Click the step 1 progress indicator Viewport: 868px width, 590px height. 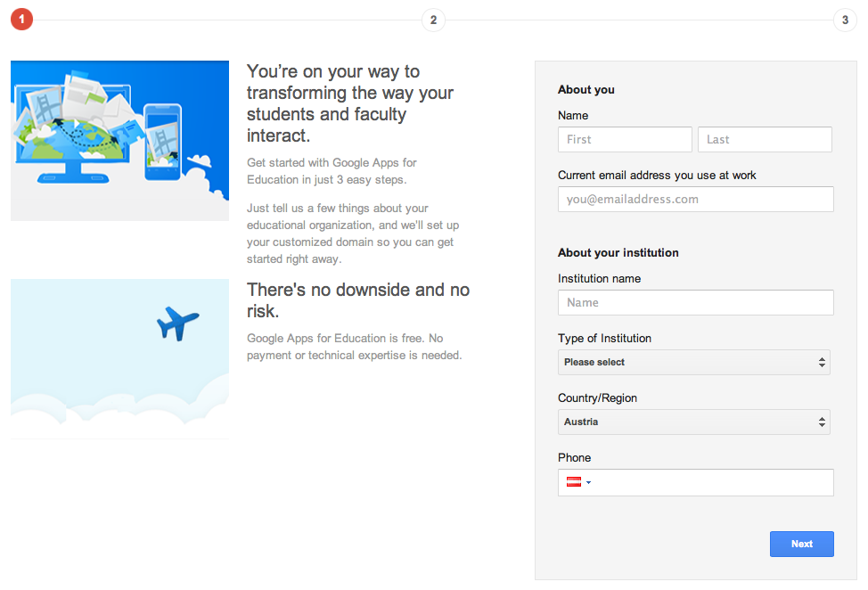click(x=21, y=20)
